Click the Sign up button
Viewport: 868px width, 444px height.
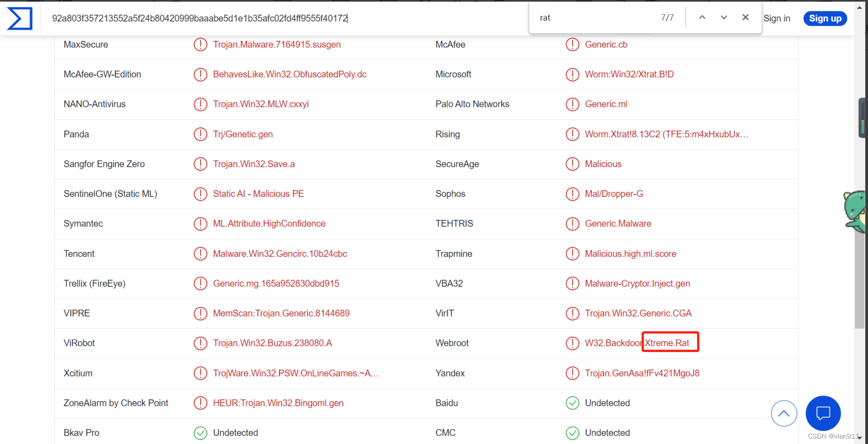pos(825,18)
